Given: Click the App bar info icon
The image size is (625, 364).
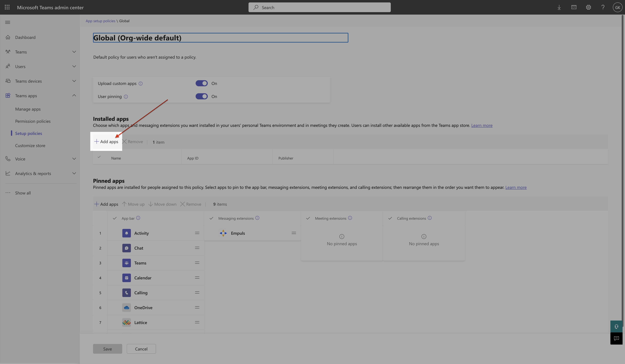Looking at the screenshot, I should pos(138,218).
